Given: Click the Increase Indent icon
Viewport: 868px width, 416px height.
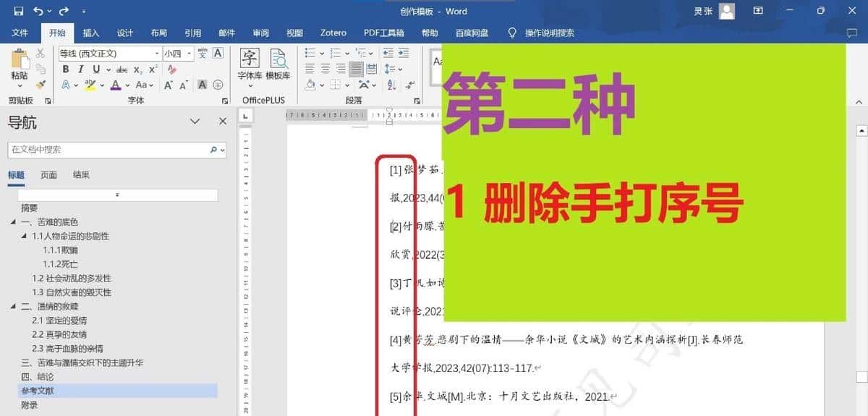Looking at the screenshot, I should tap(404, 53).
